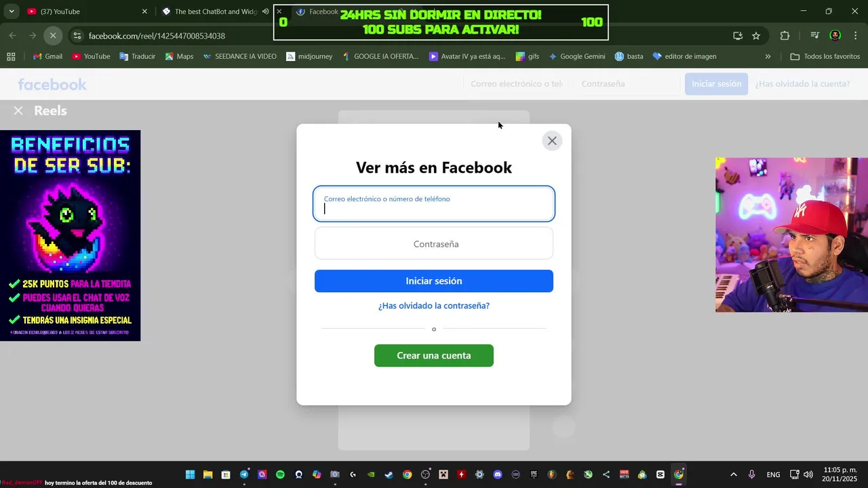Screen dimensions: 868x488
Task: Open the Google Gemini bookmark
Action: pyautogui.click(x=576, y=56)
